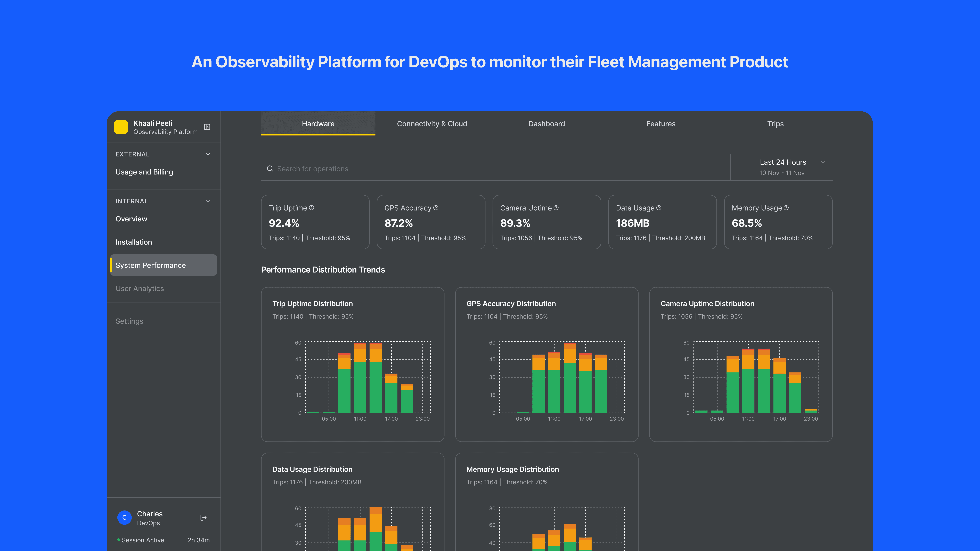The width and height of the screenshot is (980, 551).
Task: Switch to the Trips tab
Action: (x=775, y=124)
